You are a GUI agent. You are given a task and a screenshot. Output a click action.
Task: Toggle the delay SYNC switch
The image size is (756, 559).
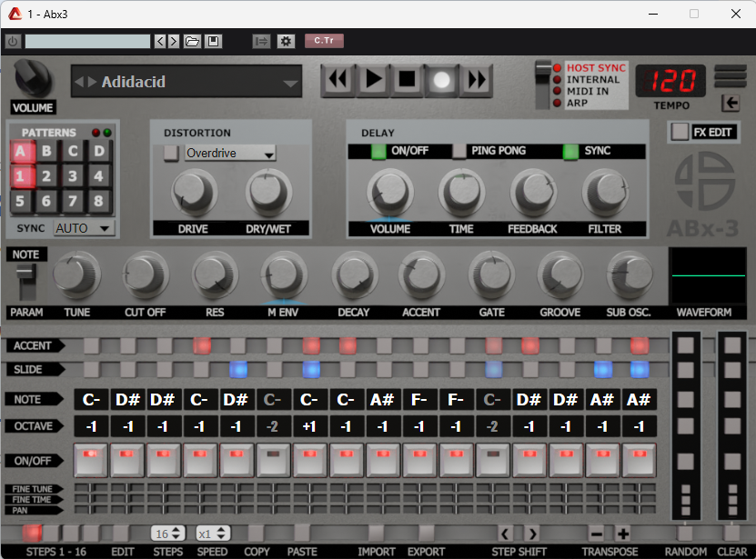(570, 151)
